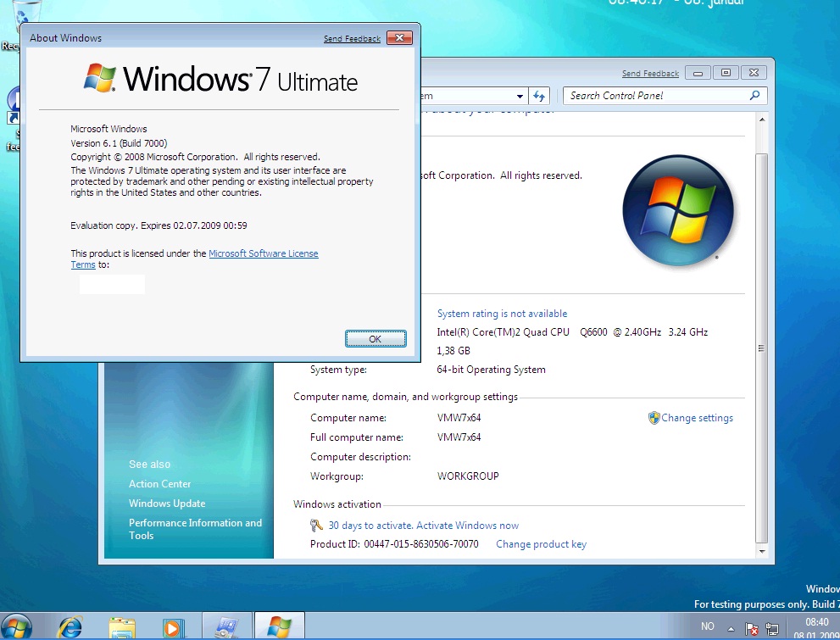Show hidden tray icons arrow
Viewport: 840px width, 640px height.
pos(731,628)
